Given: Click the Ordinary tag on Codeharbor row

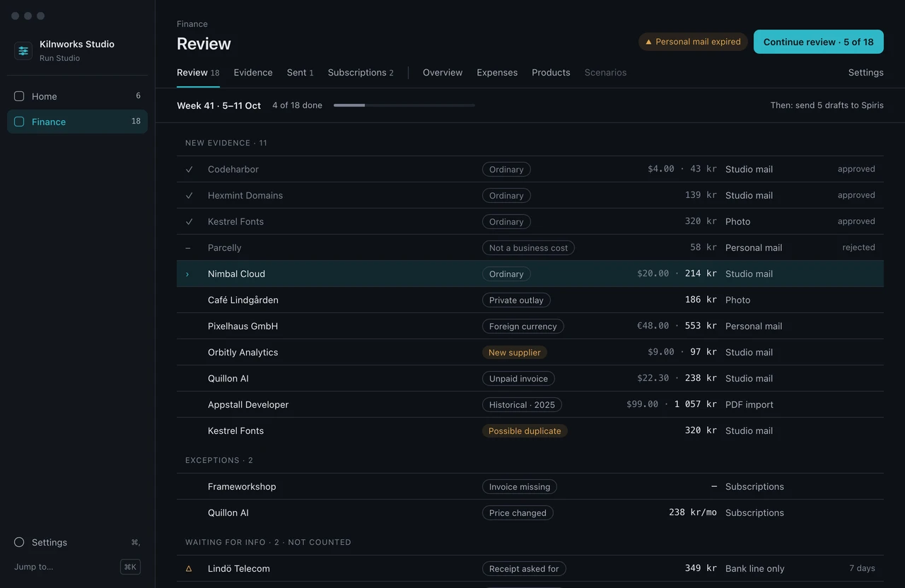Looking at the screenshot, I should 506,170.
